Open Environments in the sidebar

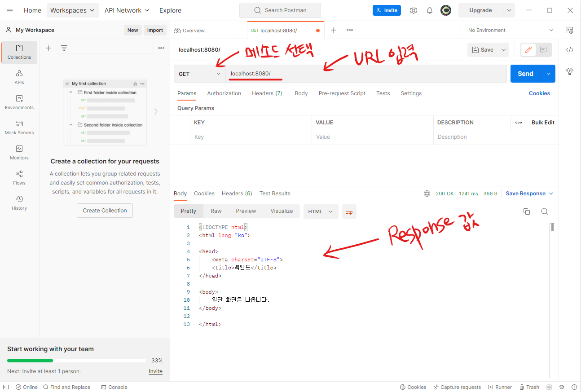19,102
